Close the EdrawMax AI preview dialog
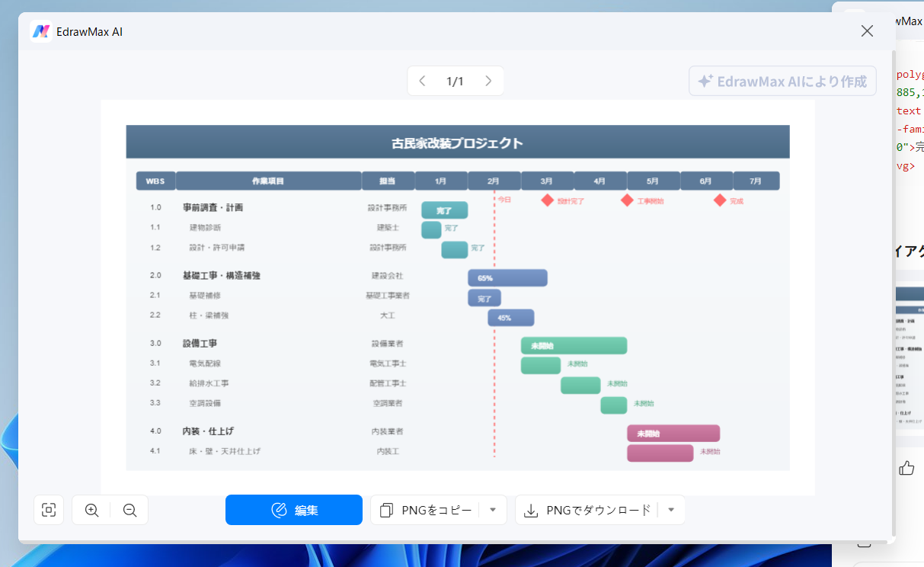This screenshot has width=924, height=567. click(867, 31)
